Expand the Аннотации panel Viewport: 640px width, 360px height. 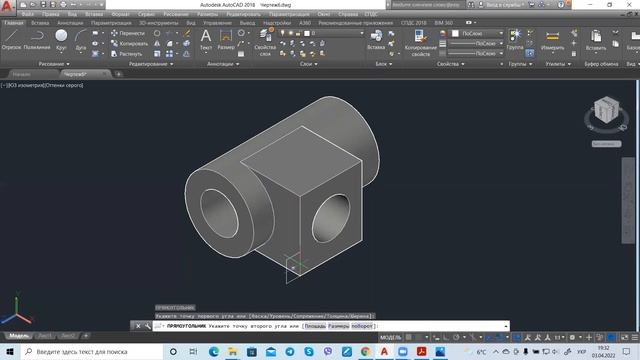click(223, 64)
